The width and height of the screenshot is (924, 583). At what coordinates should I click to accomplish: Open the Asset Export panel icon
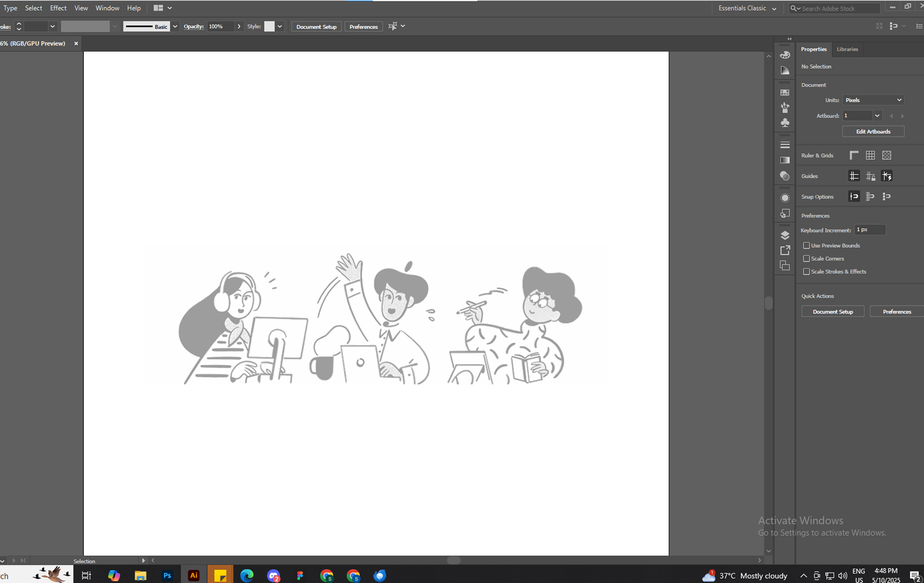pos(785,250)
